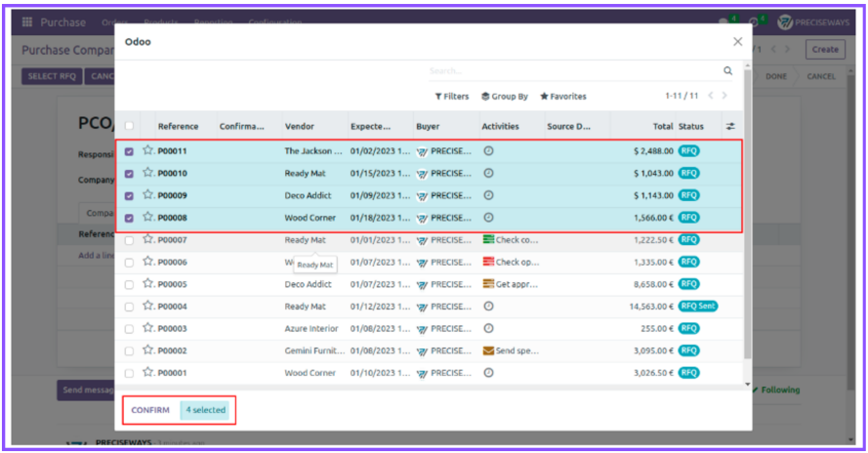Uncheck the P00009 row checkbox
Screen dimensions: 868x453
tap(129, 195)
